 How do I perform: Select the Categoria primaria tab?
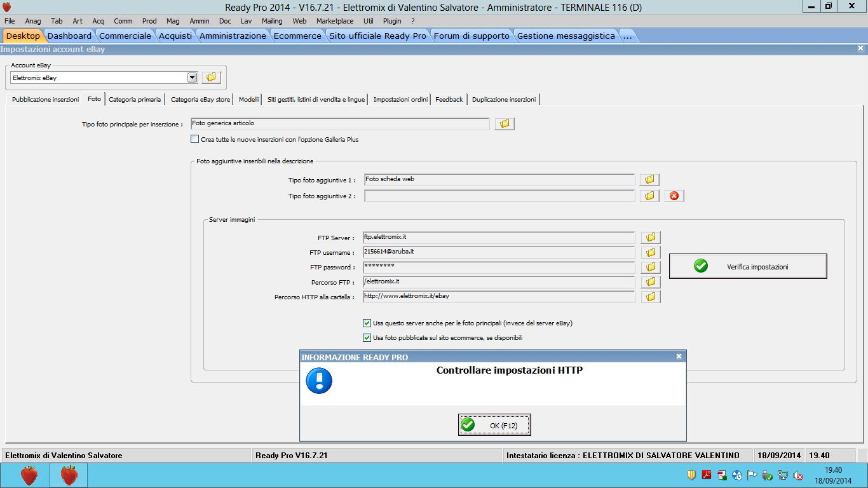coord(135,99)
